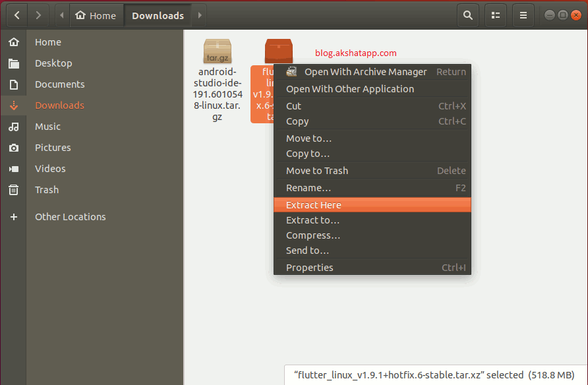Go forward with the right arrow button
This screenshot has height=385, width=588.
coord(38,15)
